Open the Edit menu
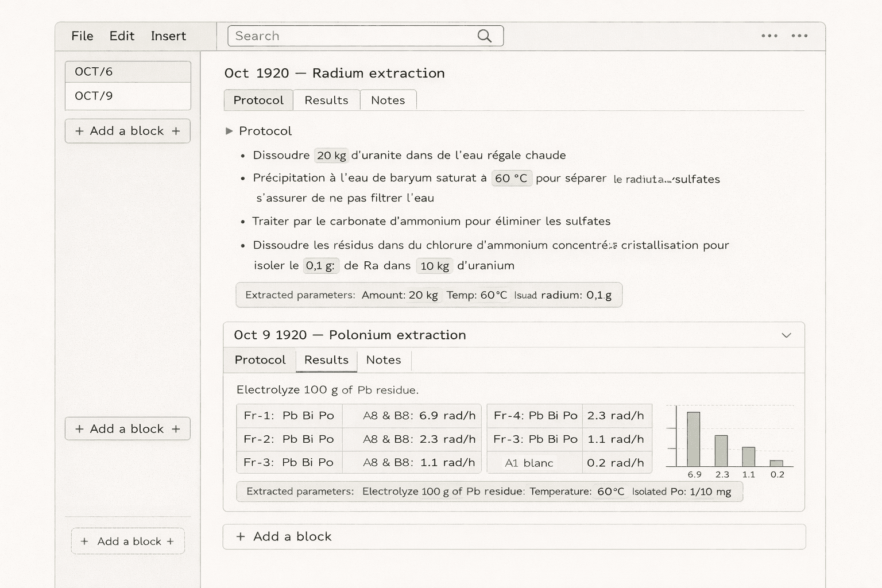Viewport: 882px width, 588px height. tap(122, 36)
